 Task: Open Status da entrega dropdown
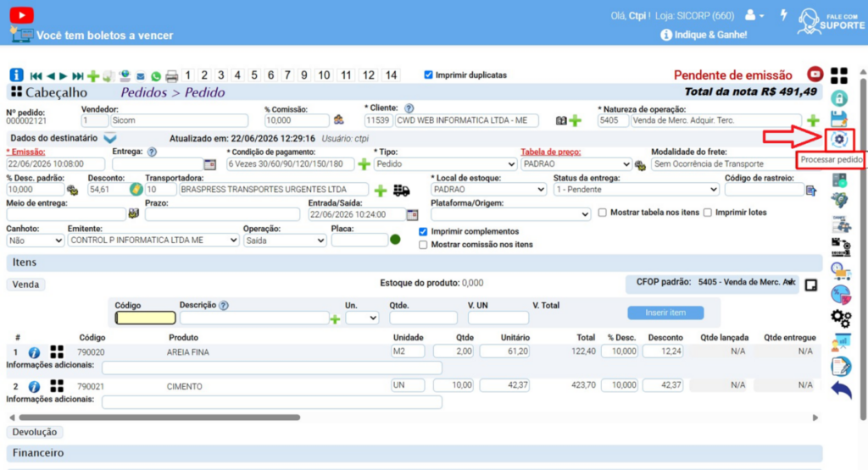[x=636, y=190]
